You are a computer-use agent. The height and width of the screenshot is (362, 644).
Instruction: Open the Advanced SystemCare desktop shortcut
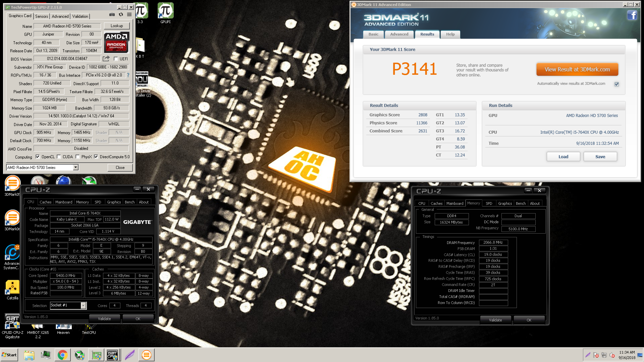(12, 257)
